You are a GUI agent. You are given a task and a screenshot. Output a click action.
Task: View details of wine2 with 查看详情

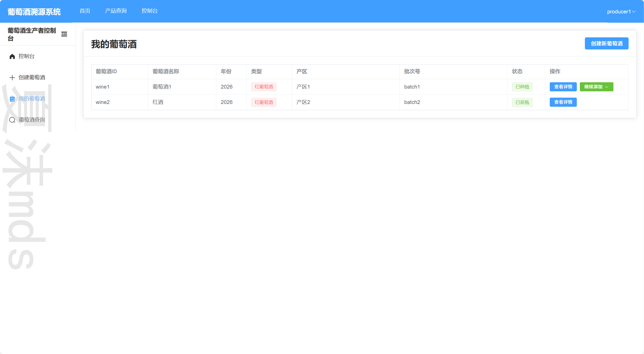tap(563, 102)
